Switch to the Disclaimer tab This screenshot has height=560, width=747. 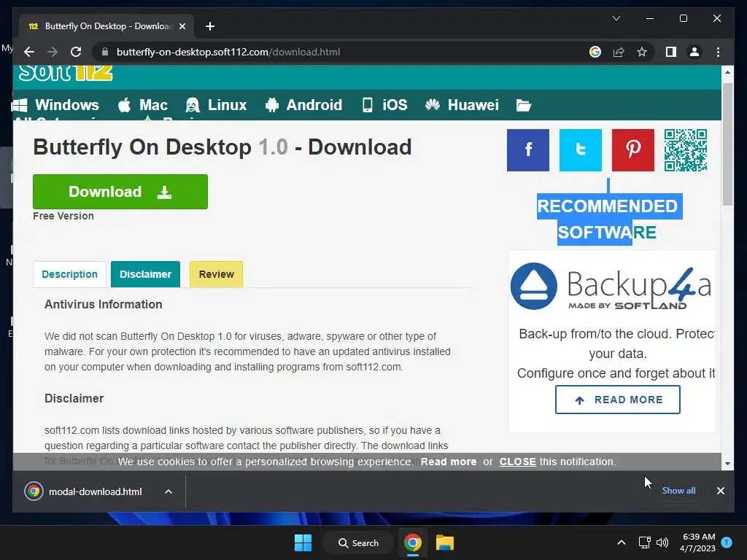point(145,274)
